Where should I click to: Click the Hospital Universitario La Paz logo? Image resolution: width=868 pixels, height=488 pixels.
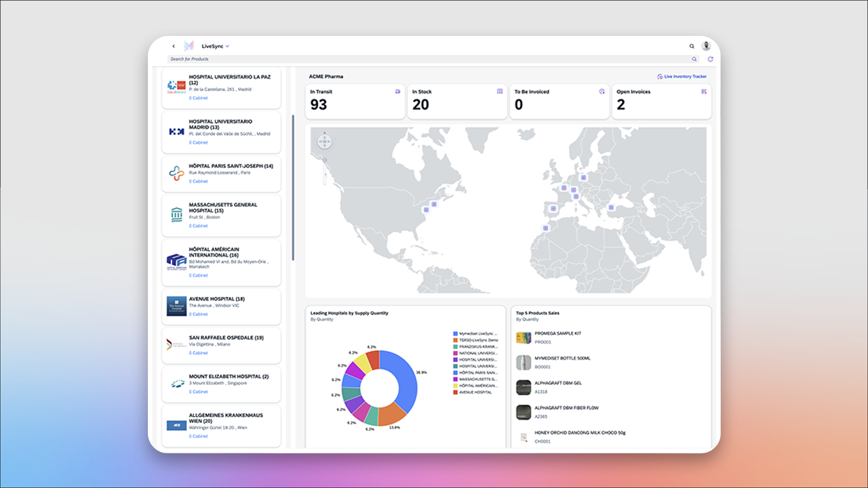pos(176,86)
